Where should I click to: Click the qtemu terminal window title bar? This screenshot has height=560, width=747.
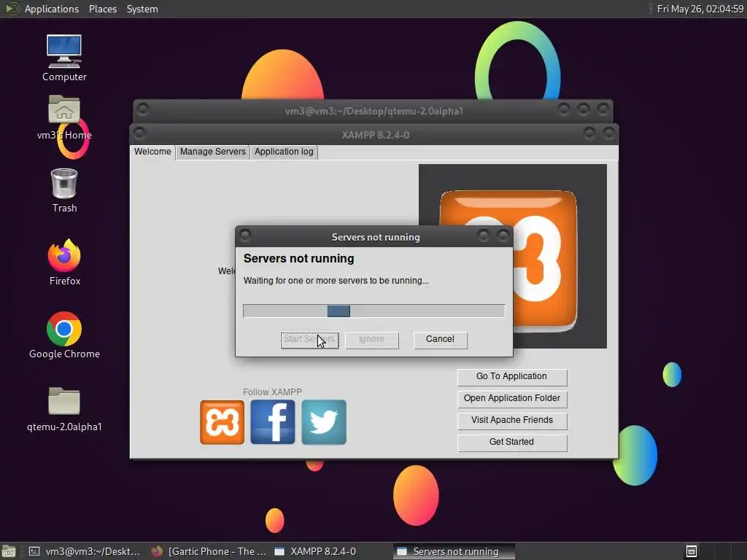[x=373, y=112]
